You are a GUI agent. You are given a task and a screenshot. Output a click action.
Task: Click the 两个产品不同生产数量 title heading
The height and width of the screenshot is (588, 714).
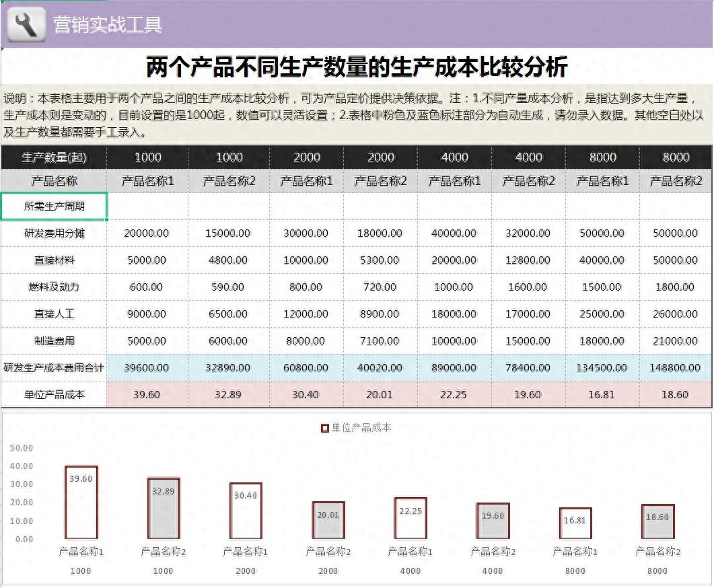click(357, 67)
